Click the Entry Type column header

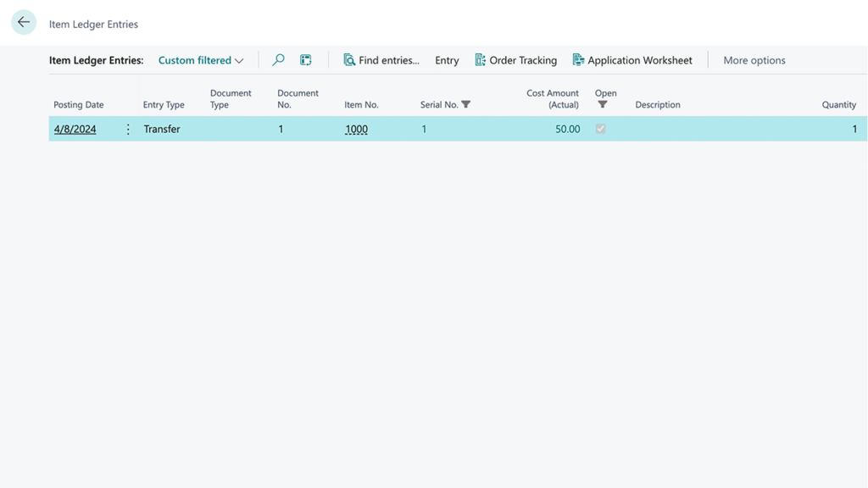(164, 104)
